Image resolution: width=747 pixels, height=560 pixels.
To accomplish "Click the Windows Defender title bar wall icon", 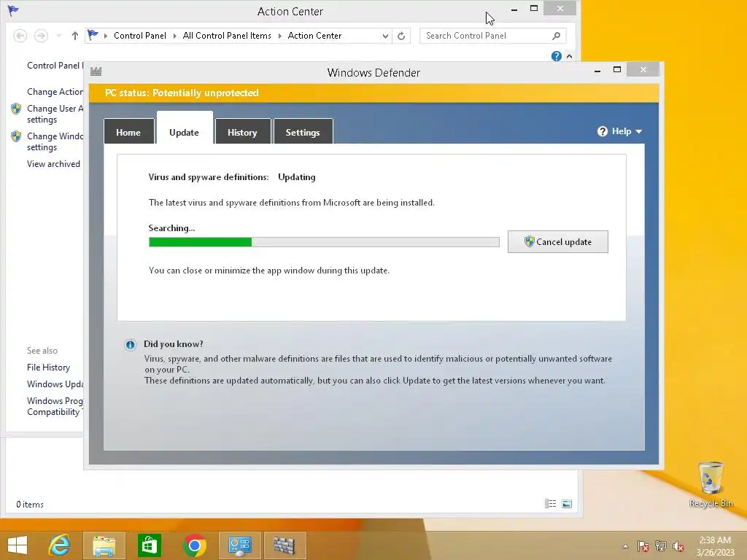I will [x=96, y=72].
